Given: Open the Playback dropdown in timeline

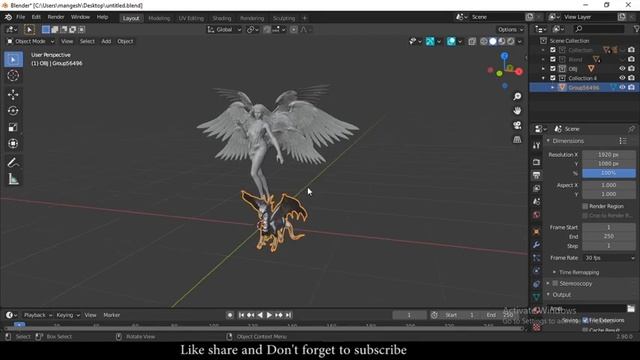Looking at the screenshot, I should (x=38, y=315).
